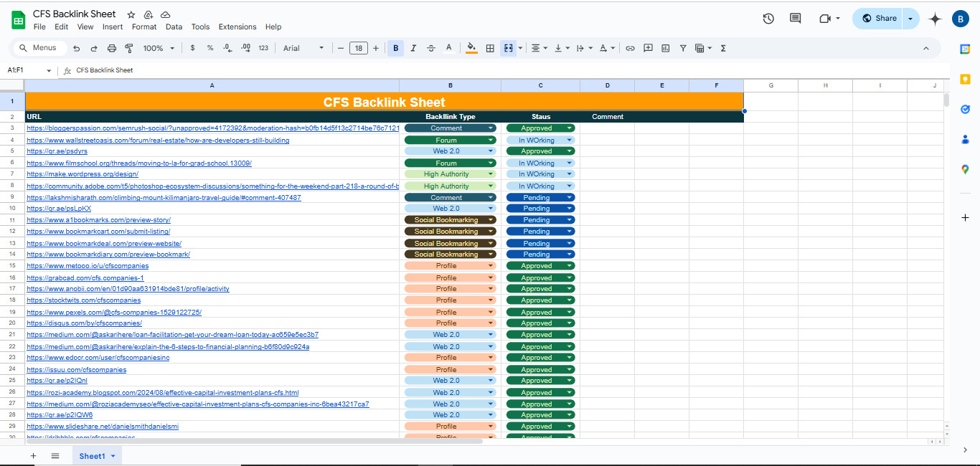Open the text color picker
980x466 pixels.
click(x=449, y=48)
